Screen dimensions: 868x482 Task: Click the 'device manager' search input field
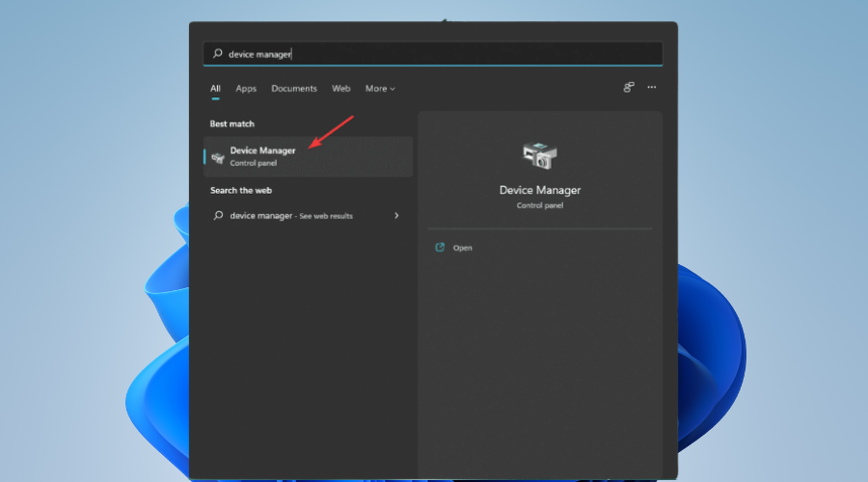[433, 54]
